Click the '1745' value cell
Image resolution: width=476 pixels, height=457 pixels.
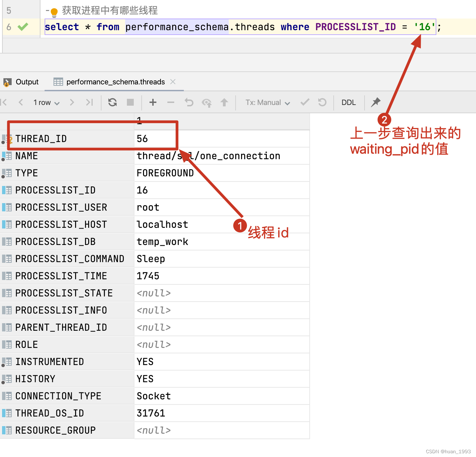pyautogui.click(x=222, y=276)
